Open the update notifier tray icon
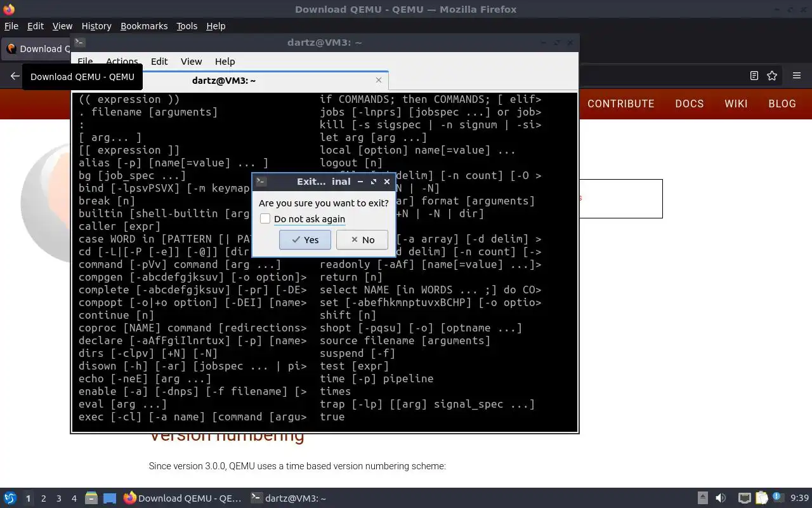Viewport: 812px width, 508px height. [x=777, y=498]
